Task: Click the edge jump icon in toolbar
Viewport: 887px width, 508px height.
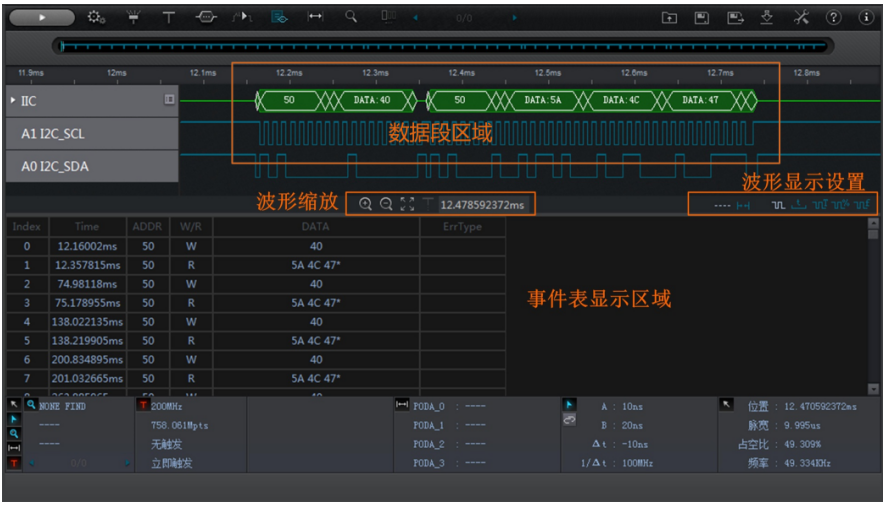Action: click(x=242, y=18)
